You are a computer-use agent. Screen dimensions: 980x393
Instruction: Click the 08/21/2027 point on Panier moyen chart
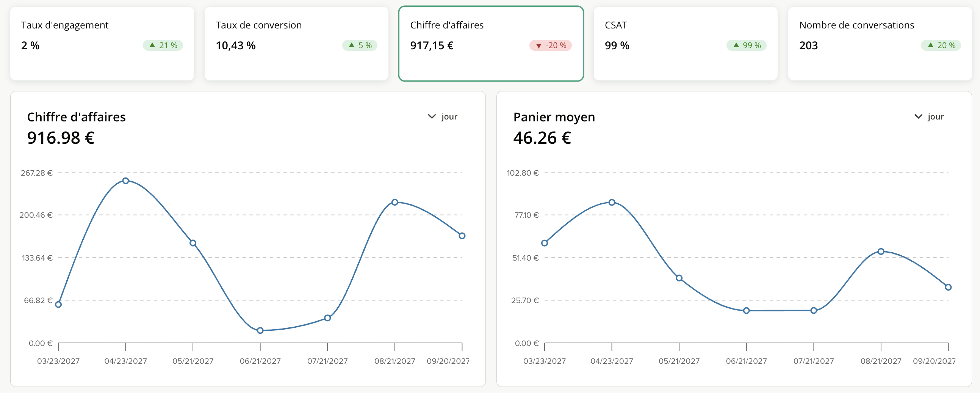(x=881, y=252)
